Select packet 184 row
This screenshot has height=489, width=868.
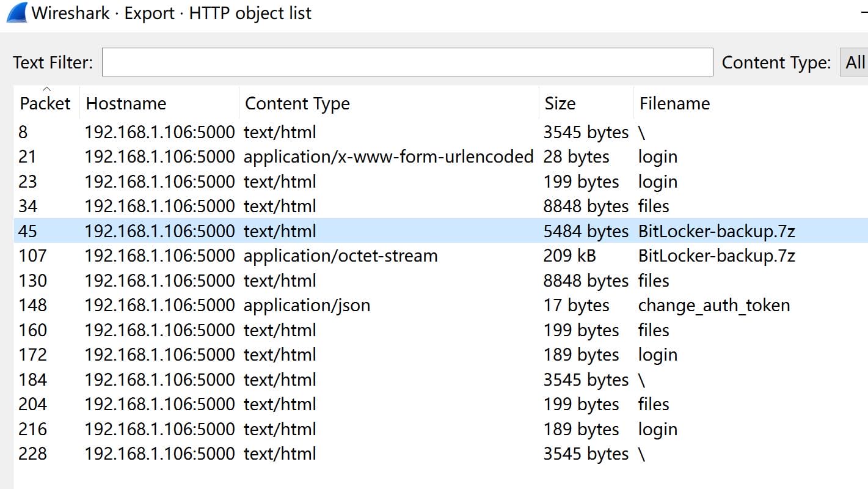point(440,380)
